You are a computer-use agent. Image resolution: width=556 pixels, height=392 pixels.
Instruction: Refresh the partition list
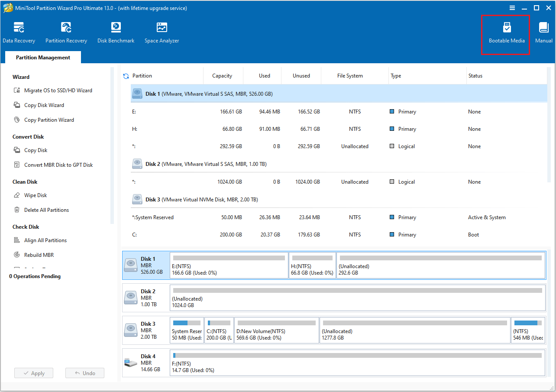126,75
